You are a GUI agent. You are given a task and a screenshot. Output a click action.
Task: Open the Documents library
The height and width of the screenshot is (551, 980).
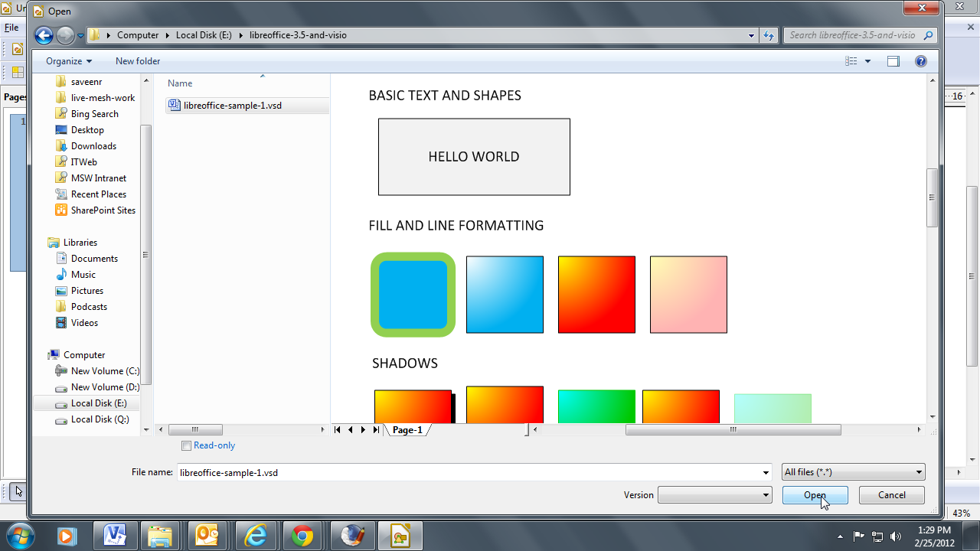click(x=94, y=259)
